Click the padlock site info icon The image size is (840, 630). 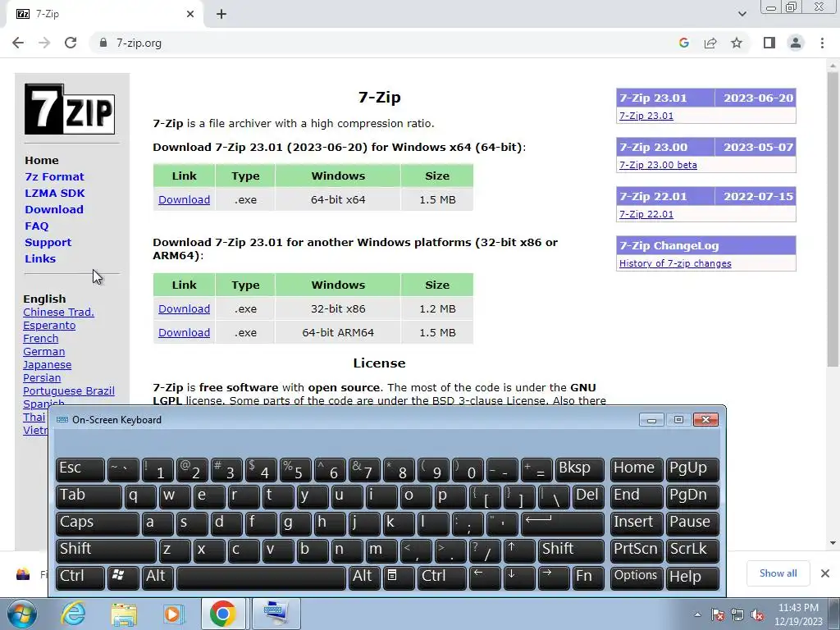coord(103,43)
